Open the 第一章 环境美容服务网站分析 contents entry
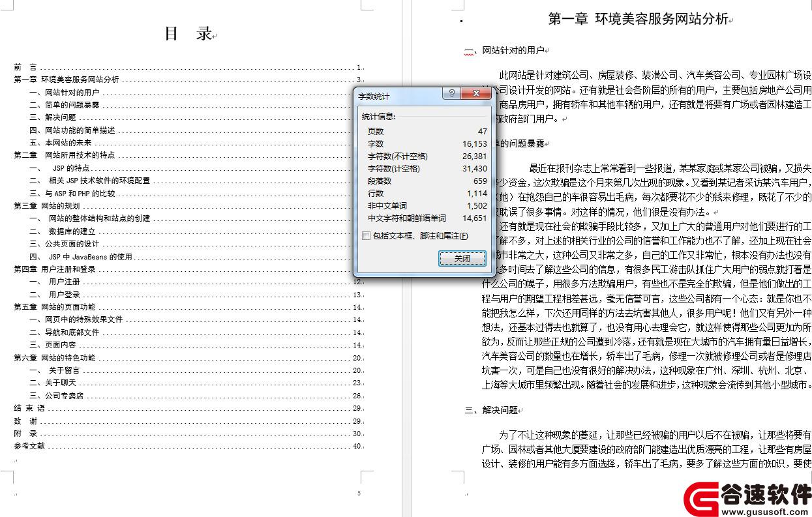This screenshot has height=517, width=812. [188, 80]
